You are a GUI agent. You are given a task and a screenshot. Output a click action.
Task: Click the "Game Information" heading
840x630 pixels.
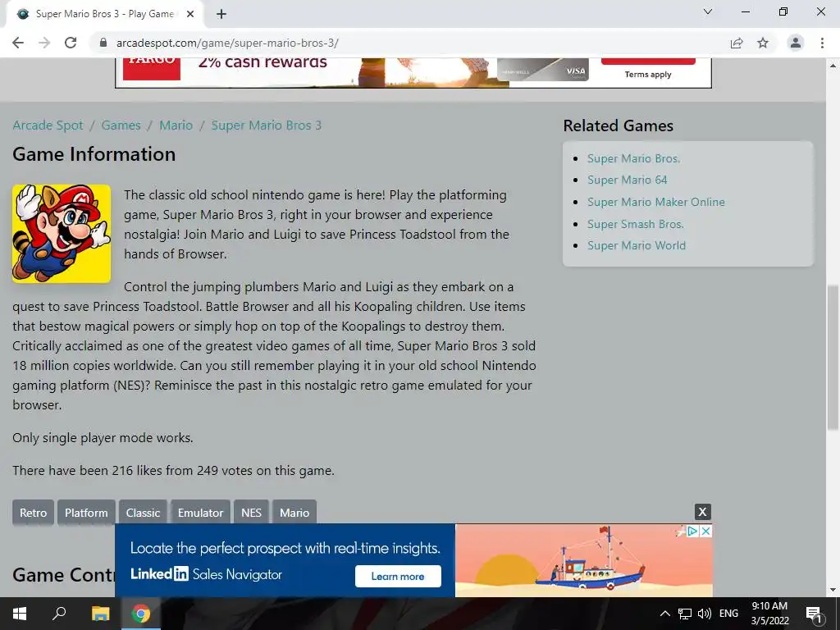click(x=94, y=154)
